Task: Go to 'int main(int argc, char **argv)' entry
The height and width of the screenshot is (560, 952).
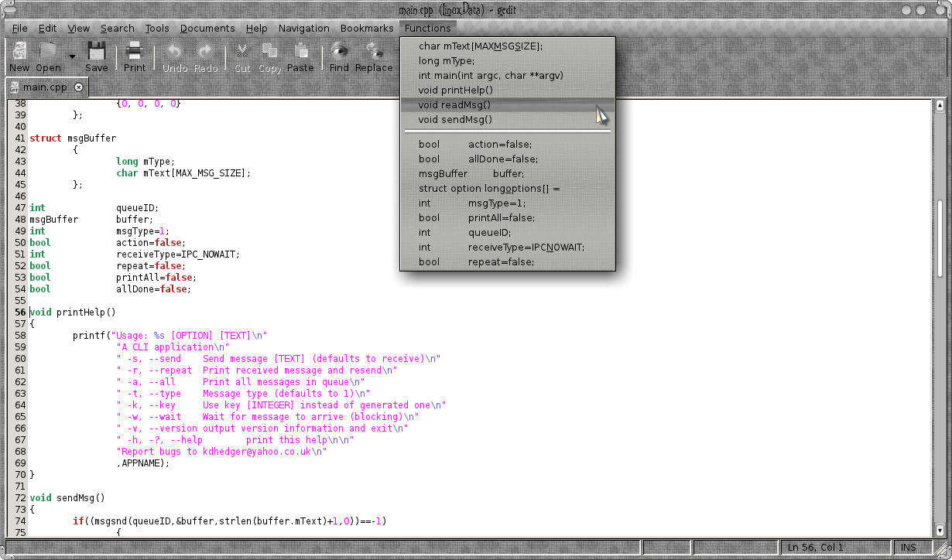Action: click(x=508, y=76)
